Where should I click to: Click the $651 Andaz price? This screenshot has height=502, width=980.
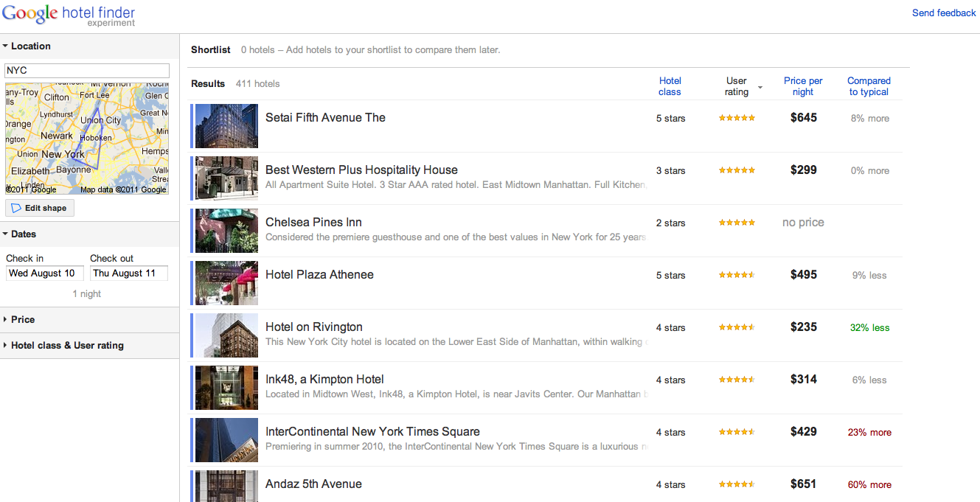803,484
